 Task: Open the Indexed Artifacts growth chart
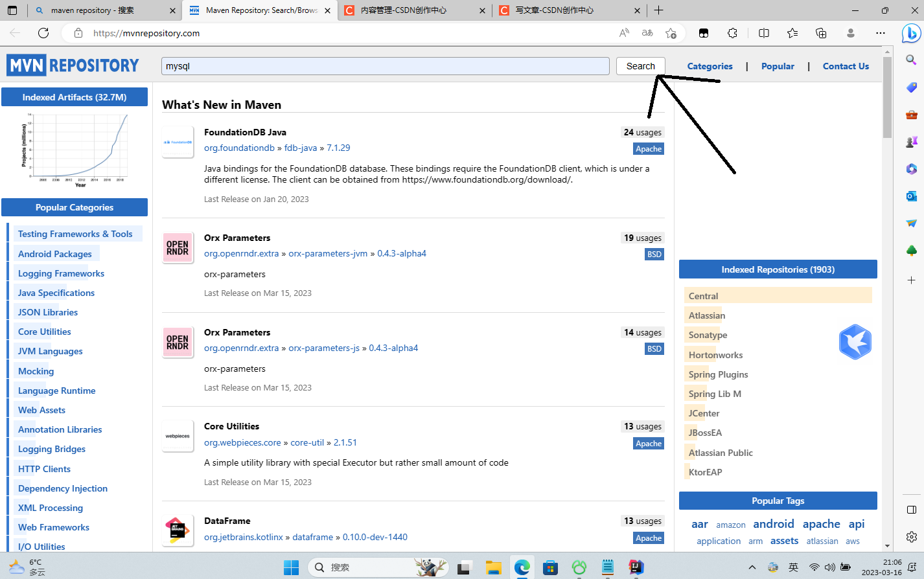point(75,150)
